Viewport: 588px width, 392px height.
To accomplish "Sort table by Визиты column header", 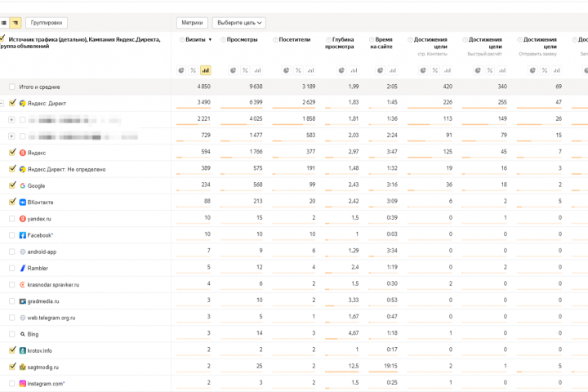I will click(196, 39).
